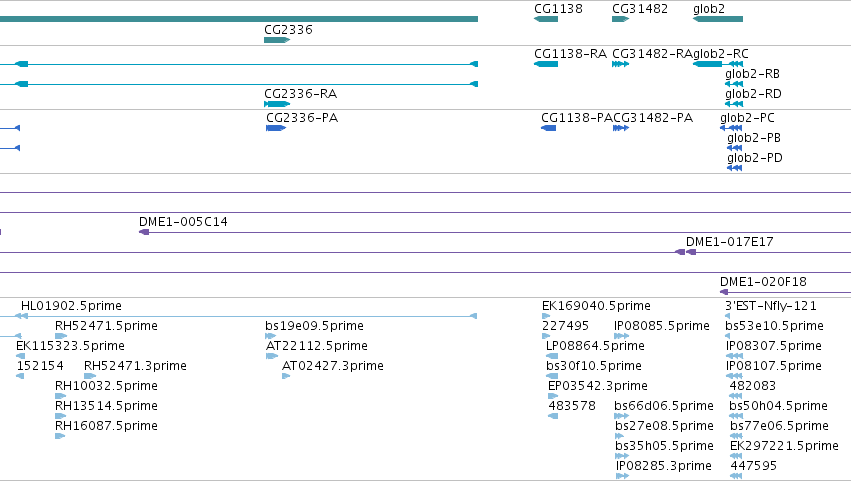The width and height of the screenshot is (851, 481).
Task: Click the glob2 gene arrow glyph
Action: click(x=717, y=19)
